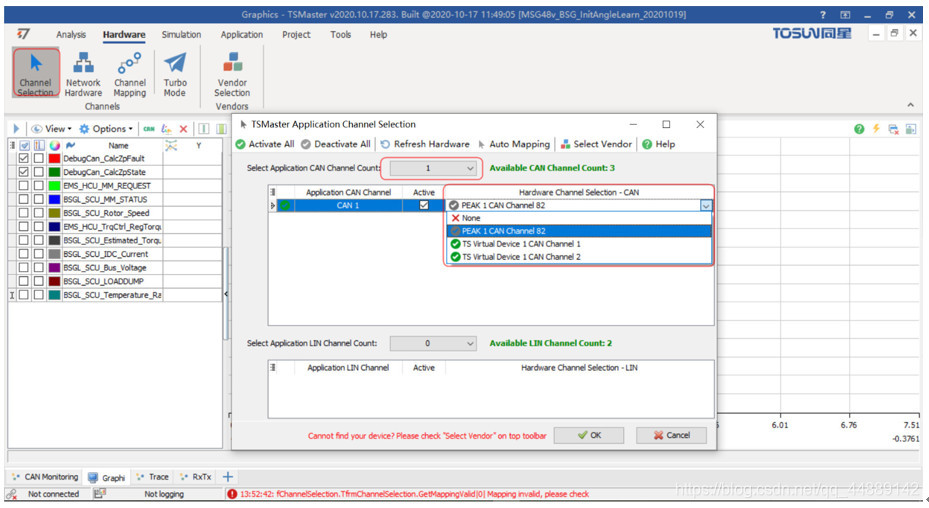Open Network Hardware settings
The height and width of the screenshot is (508, 929).
tap(83, 74)
